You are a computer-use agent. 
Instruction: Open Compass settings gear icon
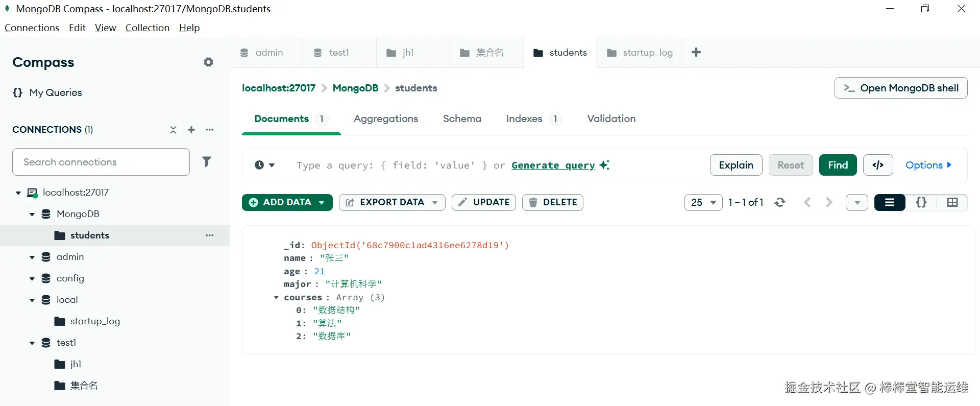tap(208, 62)
